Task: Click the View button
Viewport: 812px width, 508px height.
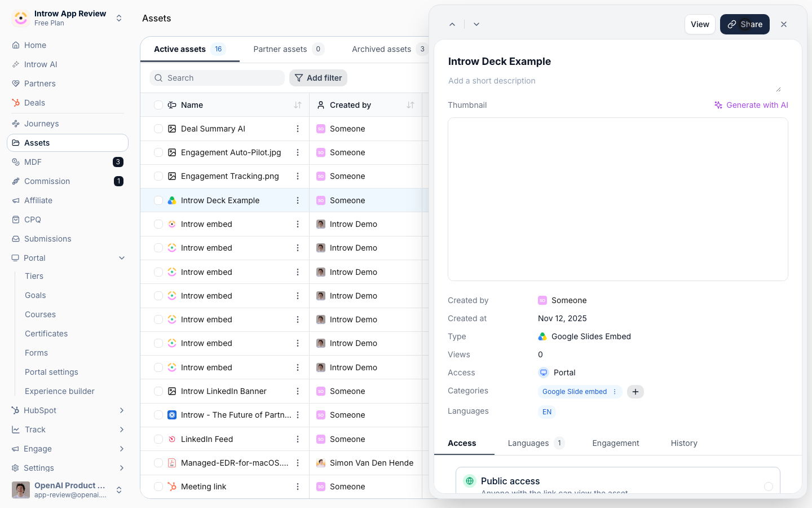Action: 700,24
